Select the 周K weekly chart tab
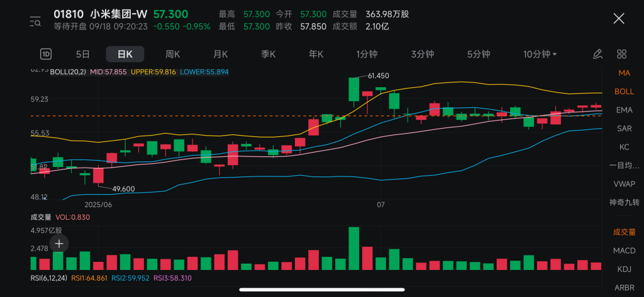644x297 pixels. [x=173, y=54]
